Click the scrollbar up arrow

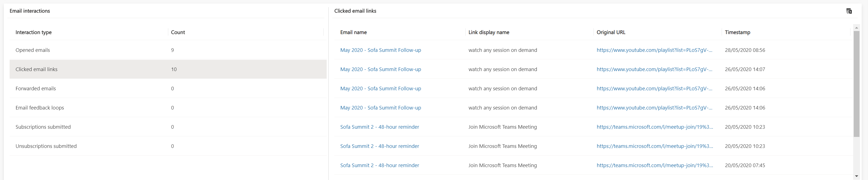tap(856, 28)
